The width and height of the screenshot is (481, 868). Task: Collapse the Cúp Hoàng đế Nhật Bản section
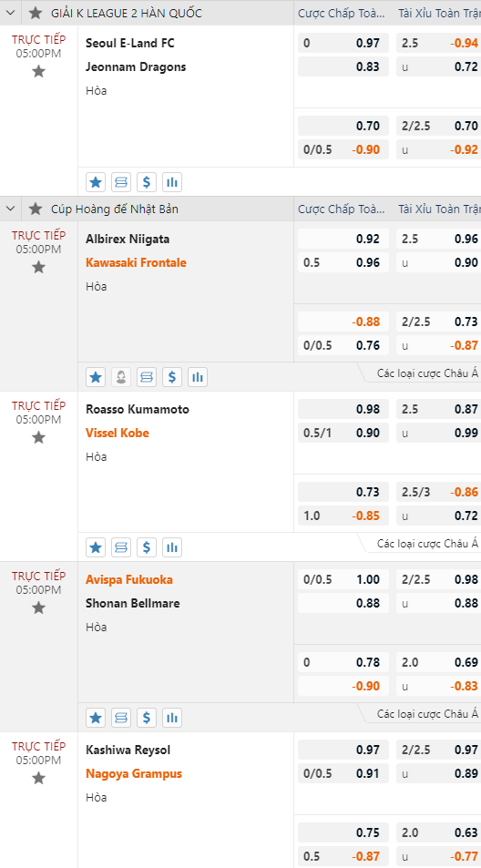coord(9,209)
